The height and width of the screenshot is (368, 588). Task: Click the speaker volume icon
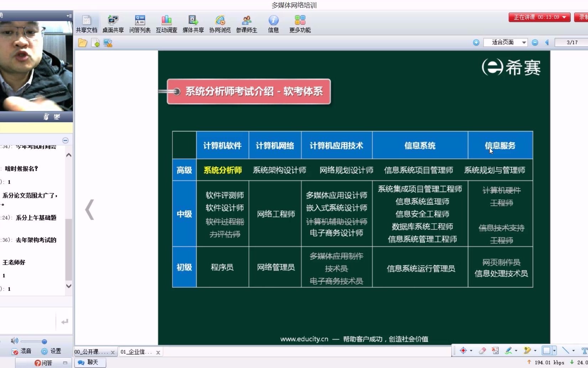[x=14, y=341]
